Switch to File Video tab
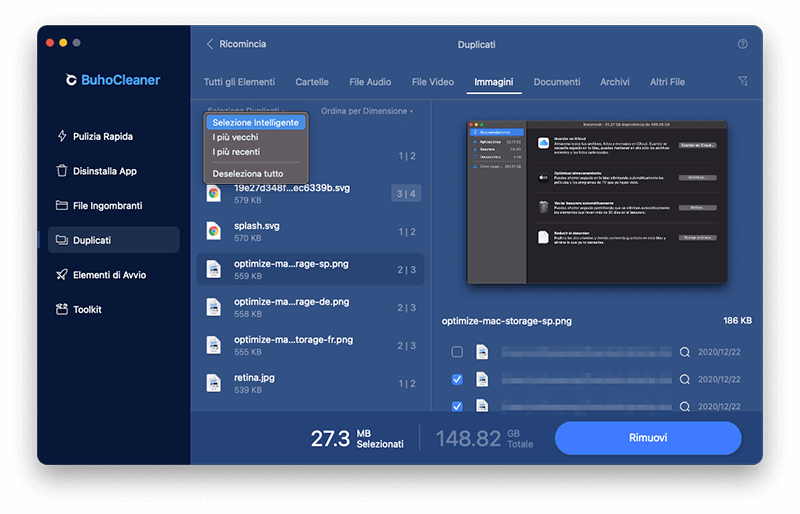The width and height of the screenshot is (800, 514). 433,82
